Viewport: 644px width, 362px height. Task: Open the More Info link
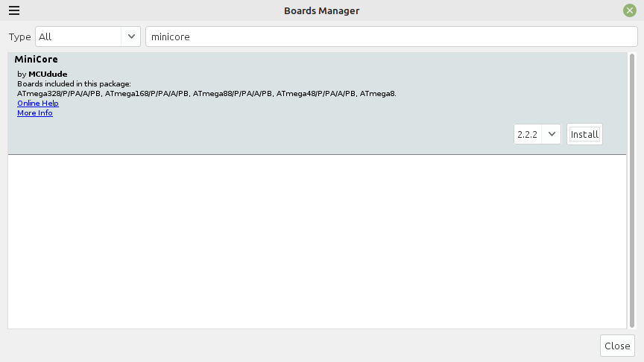(x=35, y=113)
